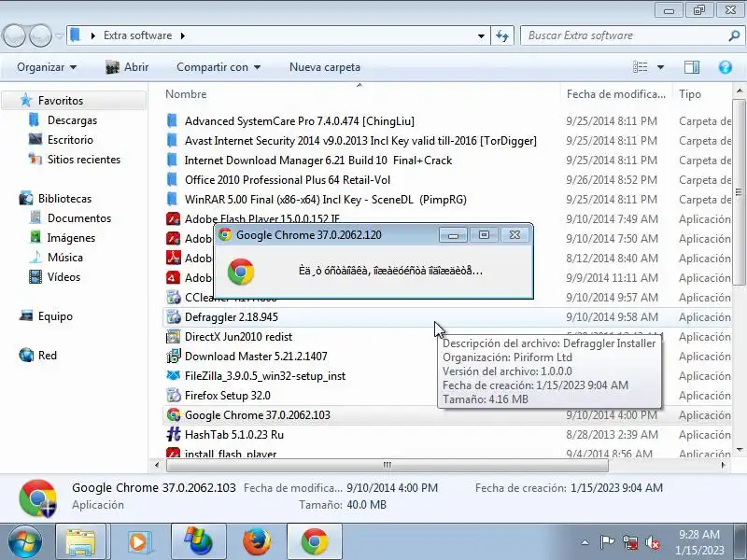Viewport: 747px width, 560px height.
Task: Click the Abrir toolbar button
Action: [127, 67]
